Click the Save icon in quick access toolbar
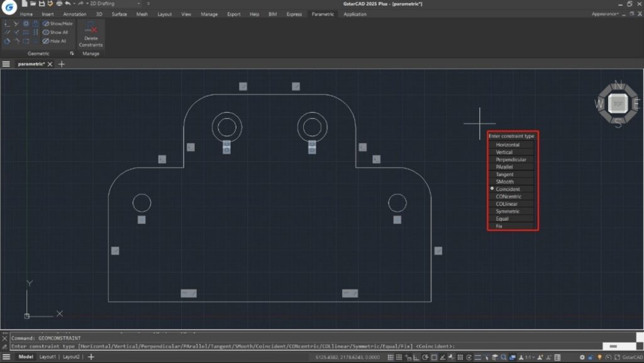This screenshot has width=644, height=363. pyautogui.click(x=42, y=4)
